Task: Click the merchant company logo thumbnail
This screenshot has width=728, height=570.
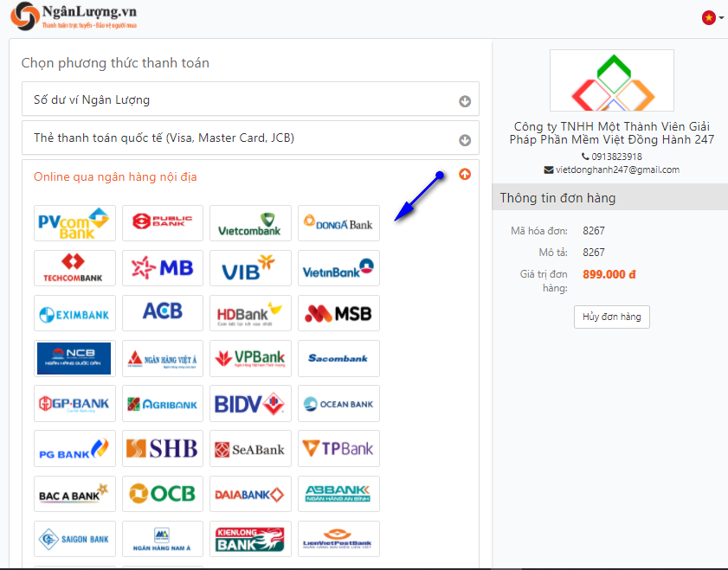Action: click(x=611, y=80)
